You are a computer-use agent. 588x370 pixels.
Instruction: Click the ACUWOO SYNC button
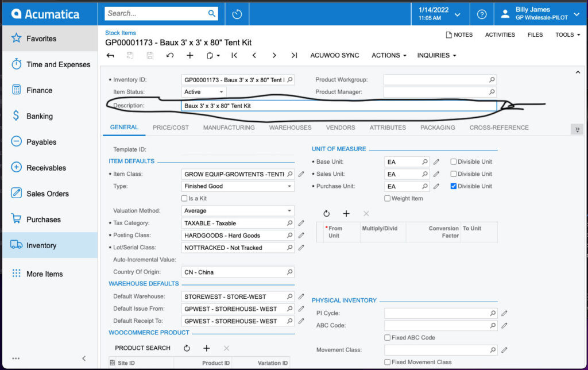pos(335,56)
